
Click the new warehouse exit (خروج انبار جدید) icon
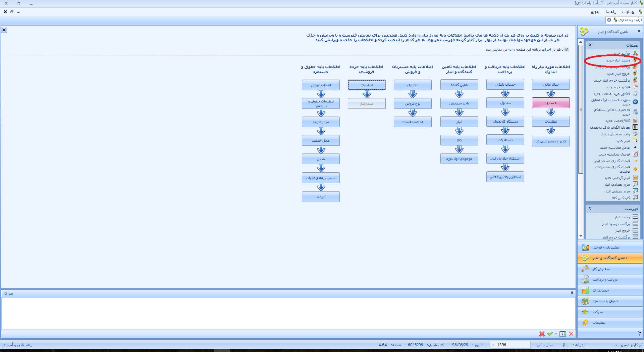click(x=635, y=74)
